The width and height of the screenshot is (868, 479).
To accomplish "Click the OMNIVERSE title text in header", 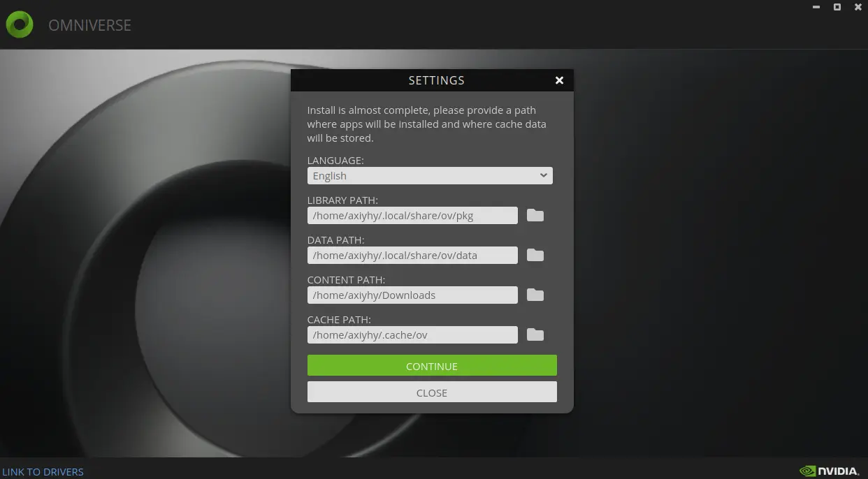I will click(x=89, y=26).
